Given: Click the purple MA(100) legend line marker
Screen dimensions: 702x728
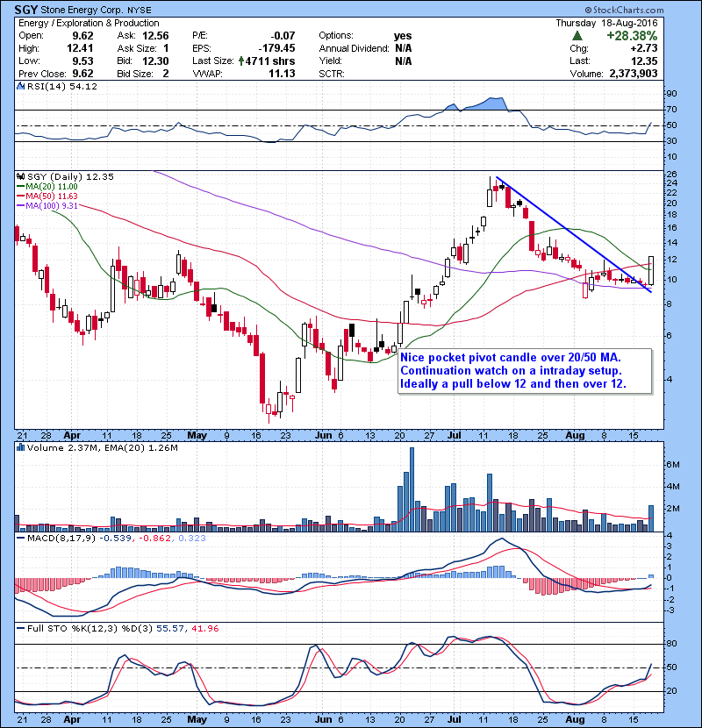Looking at the screenshot, I should [x=20, y=205].
